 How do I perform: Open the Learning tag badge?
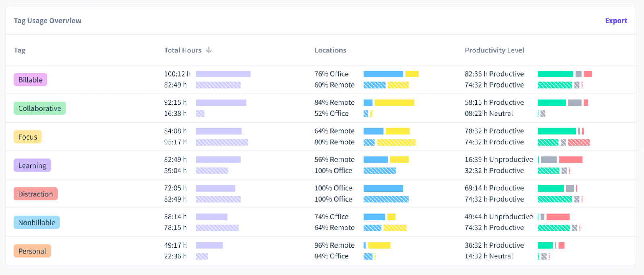pos(32,165)
